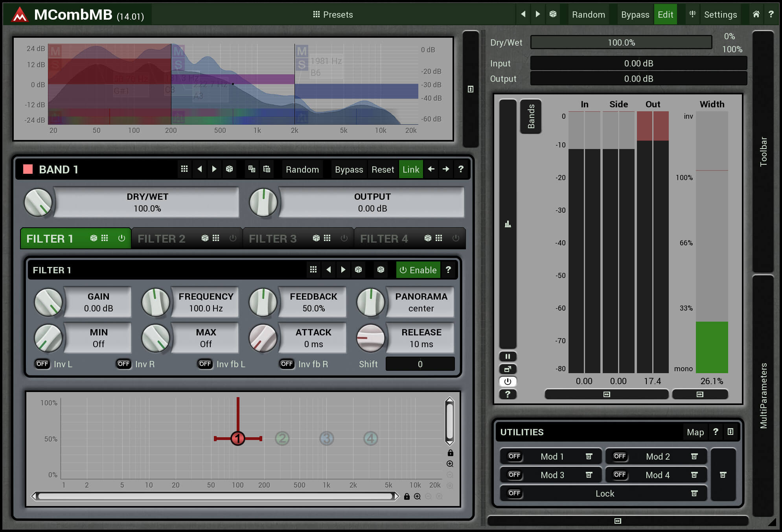Toggle the Inv fb L switch
Viewport: 782px width, 532px height.
point(205,364)
